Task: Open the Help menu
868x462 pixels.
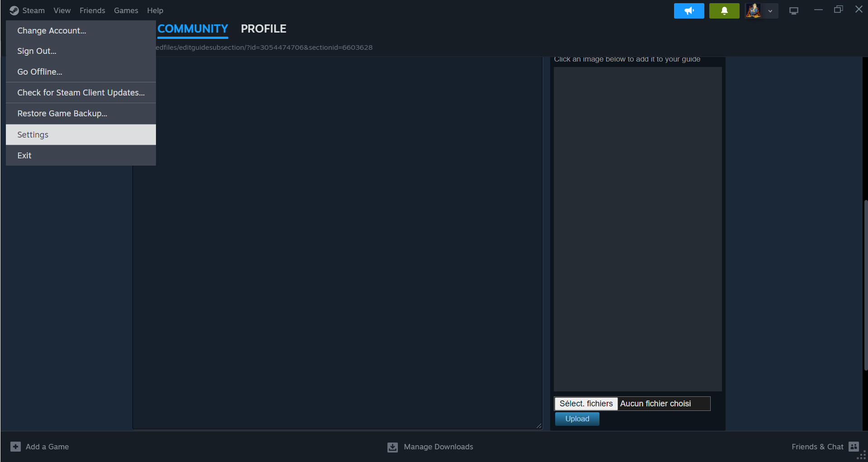Action: (x=155, y=10)
